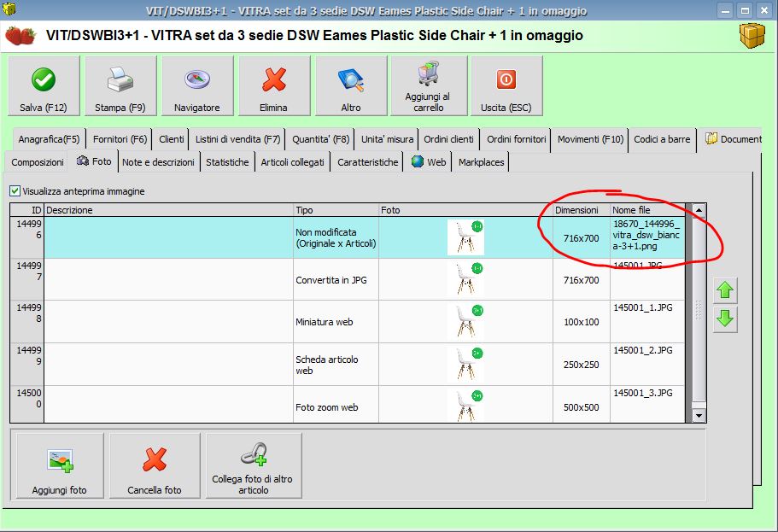778x532 pixels.
Task: Click the 250x250 dimension cell
Action: pyautogui.click(x=581, y=365)
